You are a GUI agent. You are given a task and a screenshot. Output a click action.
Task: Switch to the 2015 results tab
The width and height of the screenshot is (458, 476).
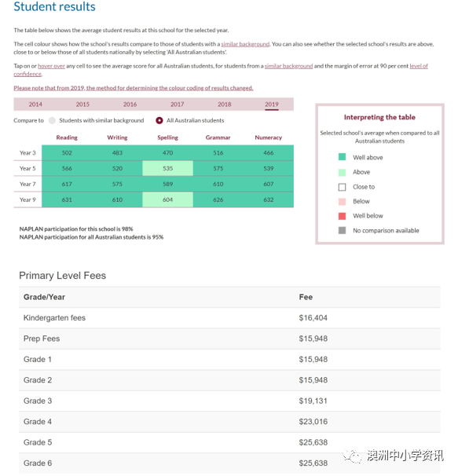pyautogui.click(x=82, y=104)
